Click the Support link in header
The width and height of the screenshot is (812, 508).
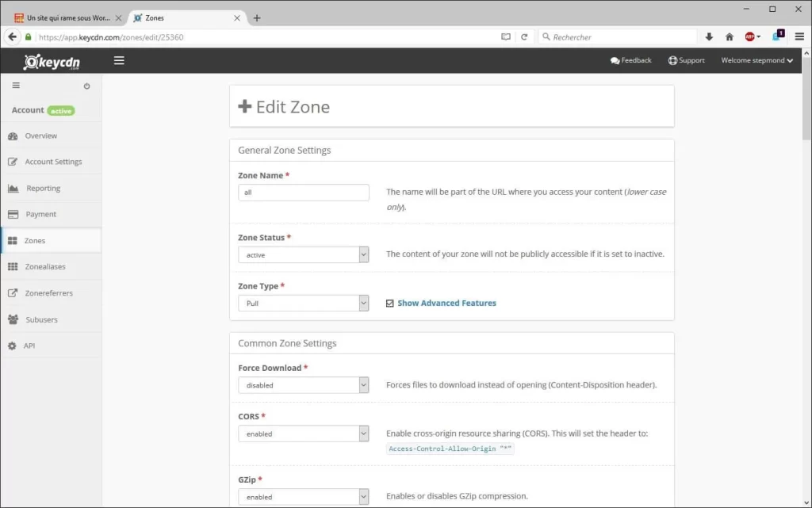coord(686,60)
